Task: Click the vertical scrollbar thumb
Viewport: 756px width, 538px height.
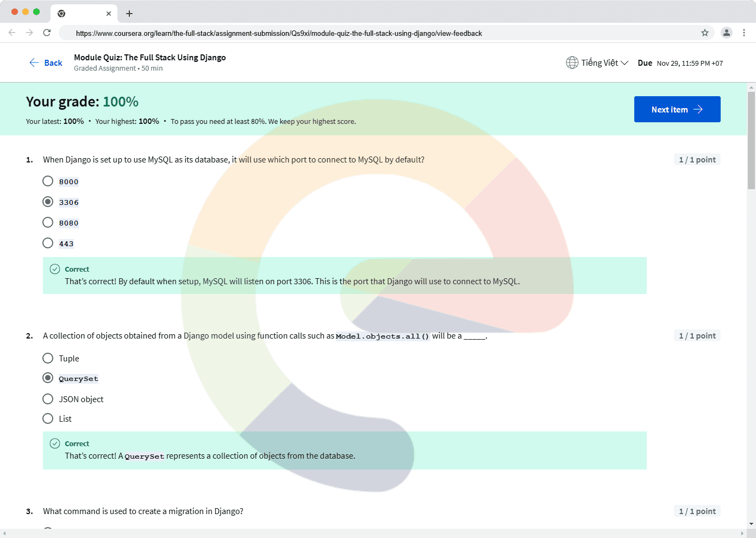Action: [752, 140]
